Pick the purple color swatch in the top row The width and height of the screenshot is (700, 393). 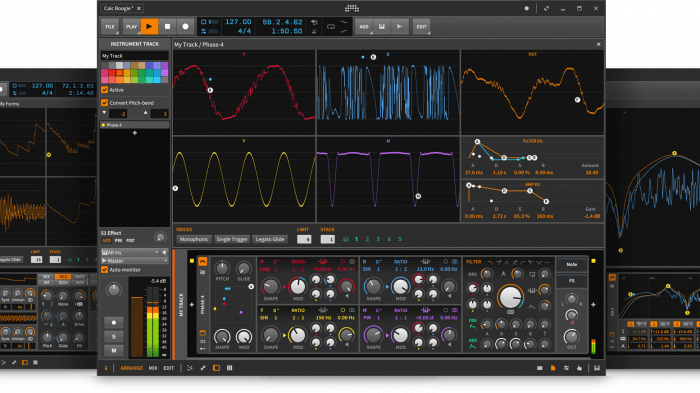tap(165, 66)
